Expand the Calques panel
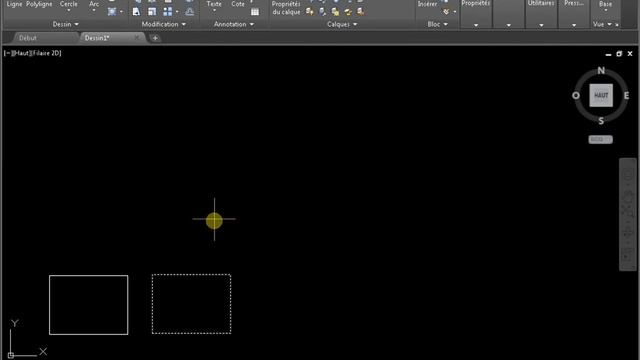Screen dimensions: 640x360 pyautogui.click(x=342, y=24)
